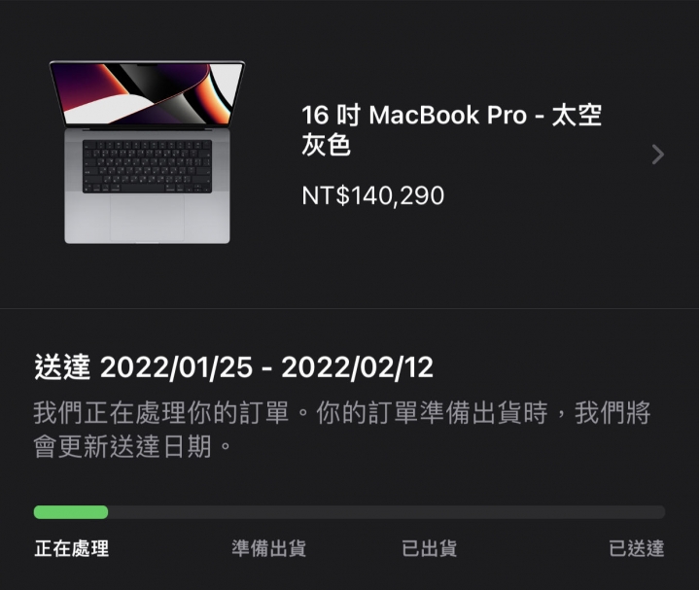This screenshot has height=590, width=700.
Task: Click the MacBook trackpad in product photo
Action: [147, 218]
